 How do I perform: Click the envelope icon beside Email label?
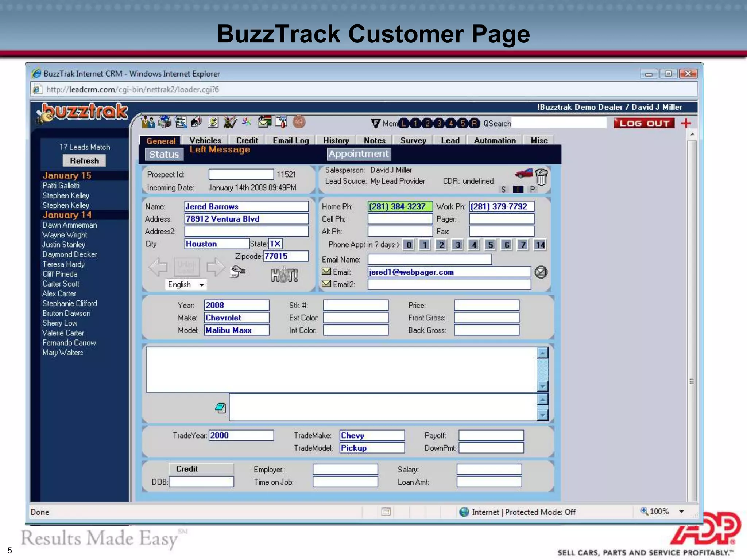tap(326, 272)
